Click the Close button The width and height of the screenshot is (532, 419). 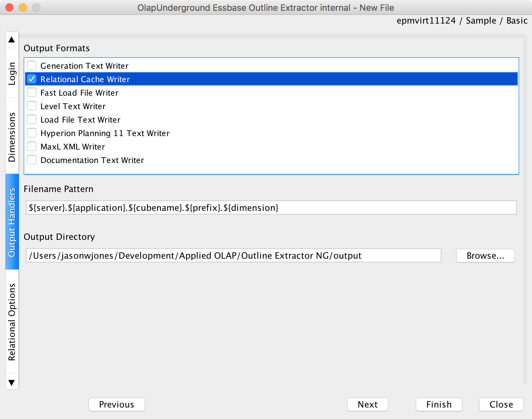pyautogui.click(x=501, y=405)
